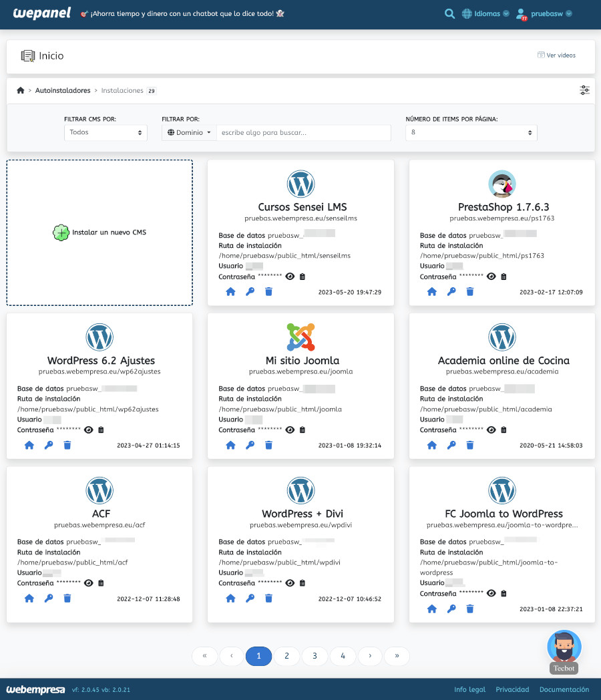Delete the Mi sitio Joomla installation
This screenshot has height=700, width=601.
pos(268,445)
